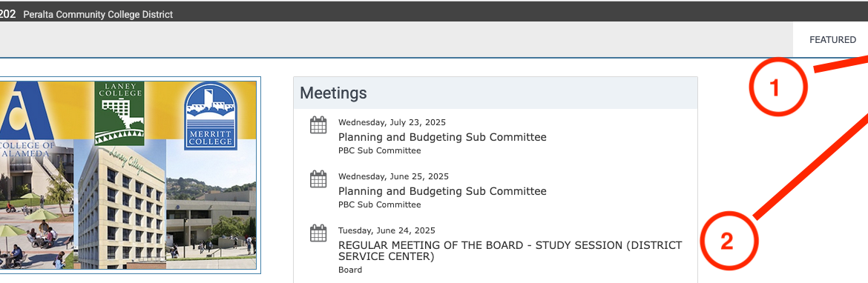This screenshot has width=868, height=283.
Task: Click the calendar icon for June 25 meeting
Action: coord(318,179)
